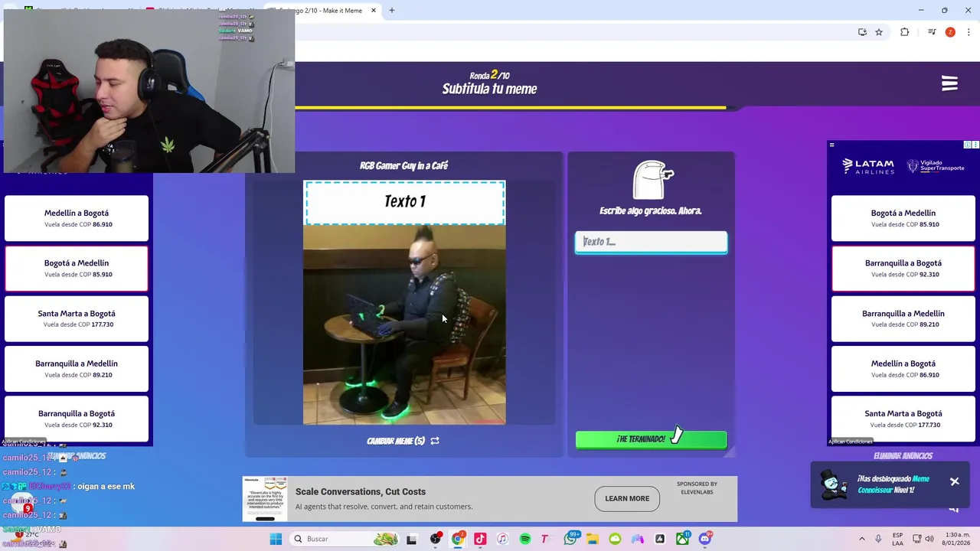
Task: Open Apple Music from the taskbar
Action: click(x=502, y=539)
